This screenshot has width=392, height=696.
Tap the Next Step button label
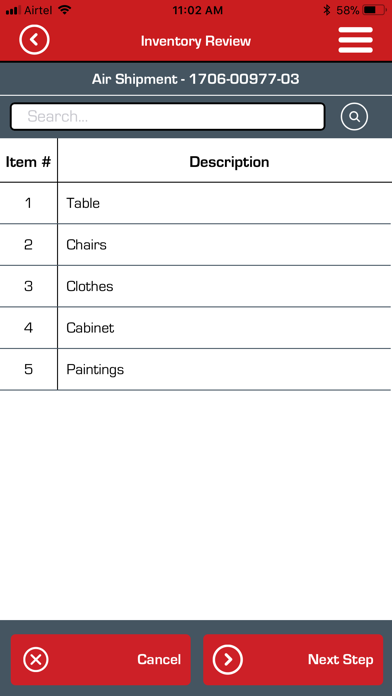(x=341, y=660)
